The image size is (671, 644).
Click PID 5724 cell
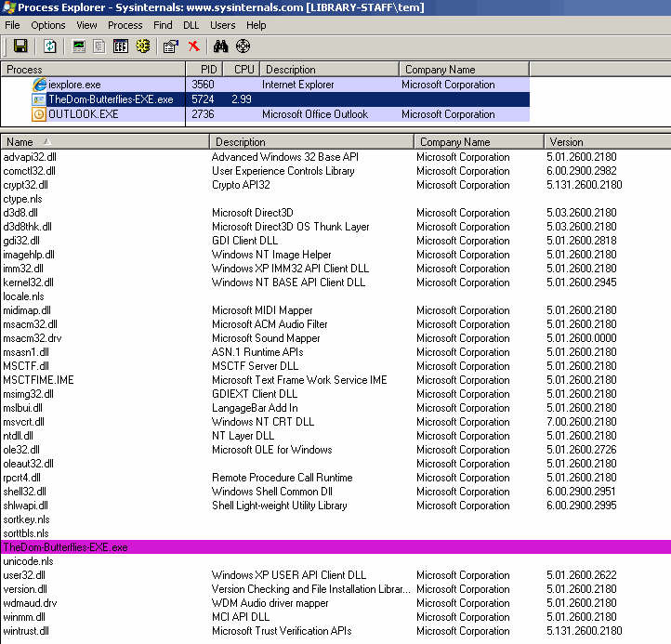[203, 99]
